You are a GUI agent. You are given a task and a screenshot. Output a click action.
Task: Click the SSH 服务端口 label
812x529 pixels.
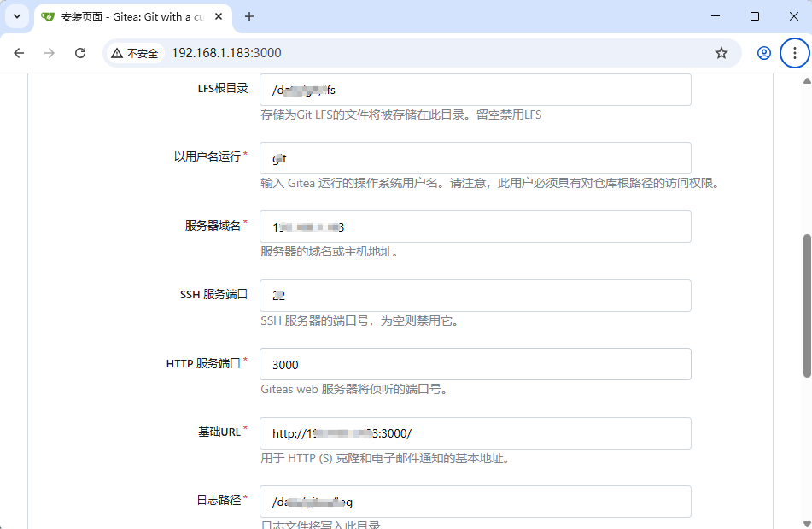pyautogui.click(x=213, y=294)
